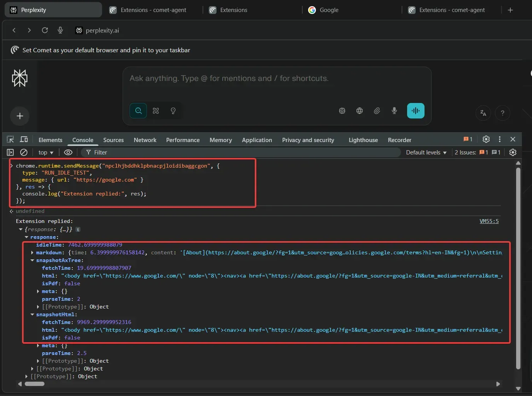Click the new thread plus button
Viewport: 532px width, 396px height.
point(20,116)
